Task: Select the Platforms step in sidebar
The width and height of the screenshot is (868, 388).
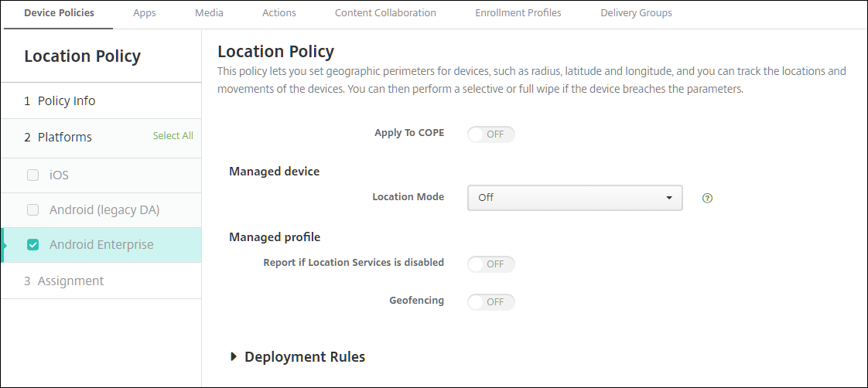Action: tap(64, 138)
